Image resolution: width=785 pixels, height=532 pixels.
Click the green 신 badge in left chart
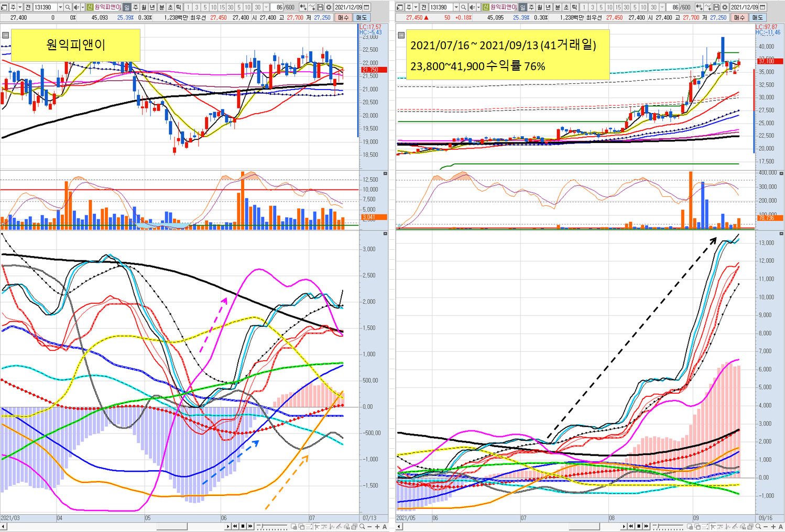(90, 7)
